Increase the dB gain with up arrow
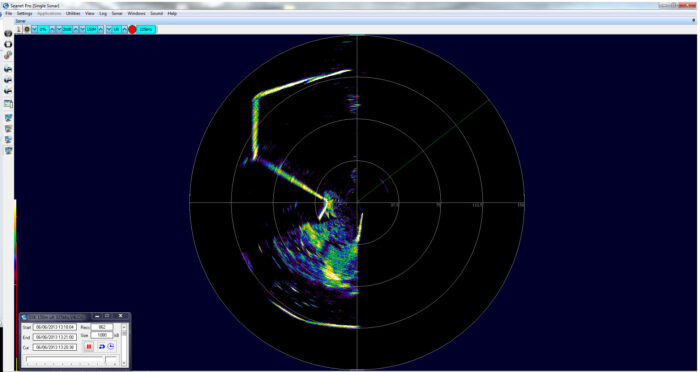Viewport: 700px width, 372px height. coord(75,29)
